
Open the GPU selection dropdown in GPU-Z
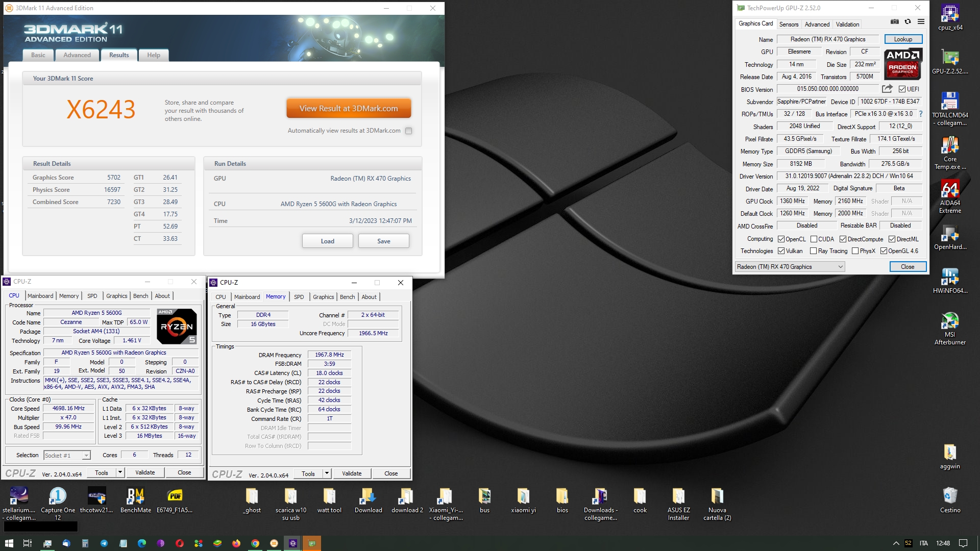pos(790,266)
